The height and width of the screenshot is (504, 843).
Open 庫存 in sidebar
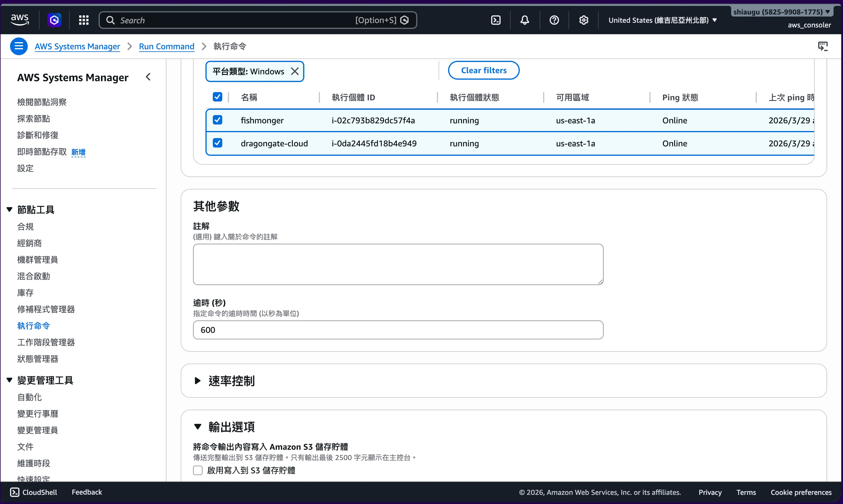pos(25,293)
